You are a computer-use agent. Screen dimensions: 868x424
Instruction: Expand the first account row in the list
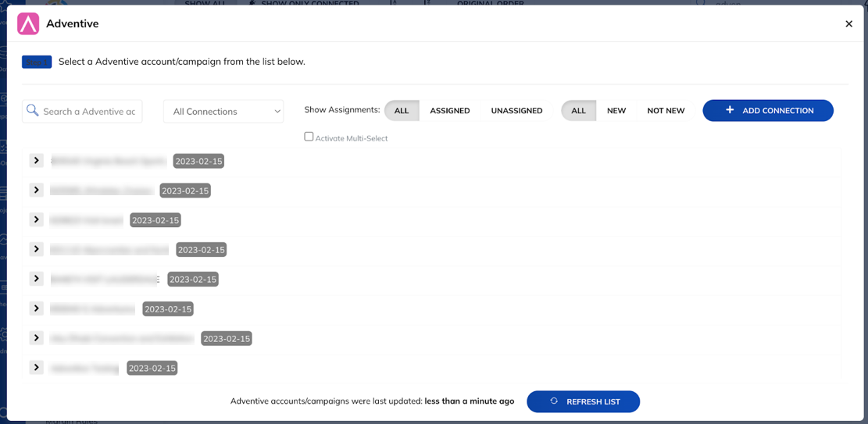point(36,161)
